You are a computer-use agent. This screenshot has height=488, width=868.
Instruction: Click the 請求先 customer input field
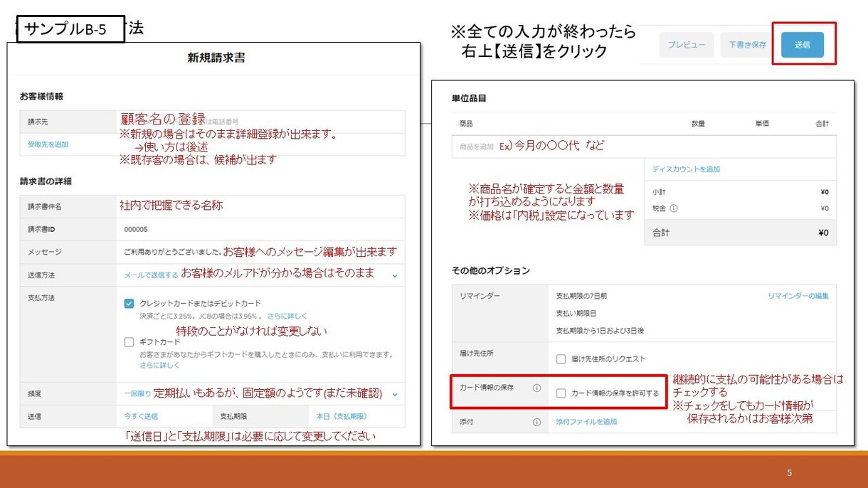260,122
